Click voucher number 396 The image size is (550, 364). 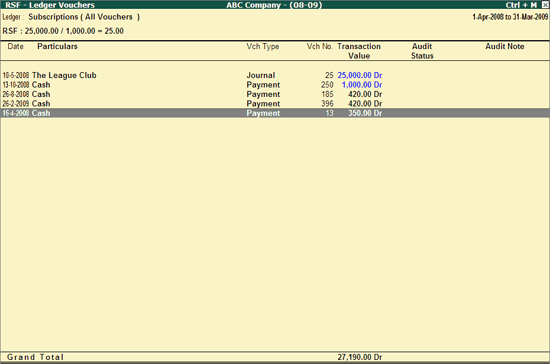coord(327,104)
